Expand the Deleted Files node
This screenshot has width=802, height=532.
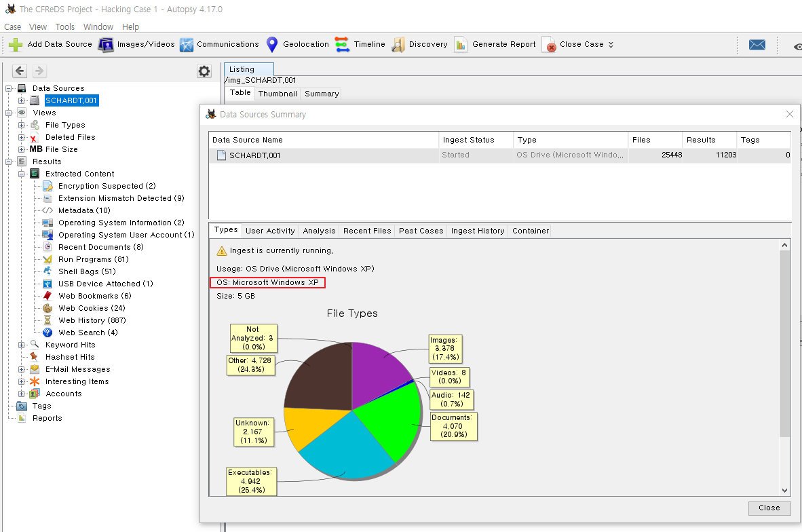(x=22, y=138)
